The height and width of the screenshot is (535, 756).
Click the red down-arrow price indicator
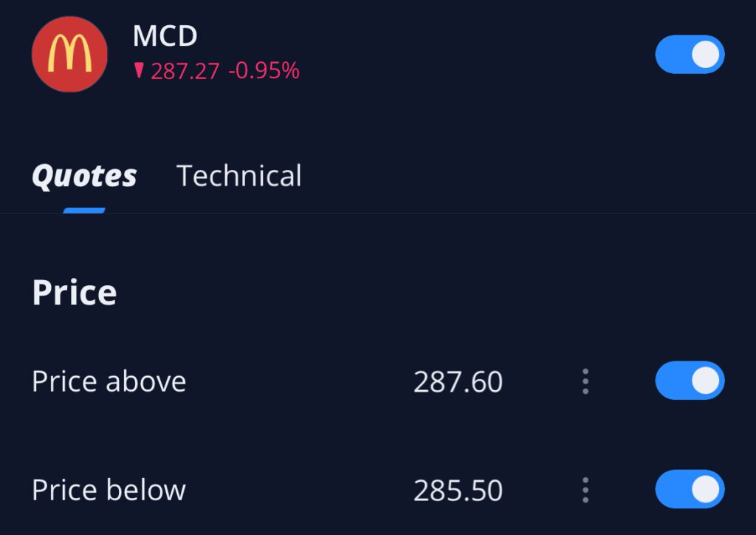pyautogui.click(x=138, y=71)
